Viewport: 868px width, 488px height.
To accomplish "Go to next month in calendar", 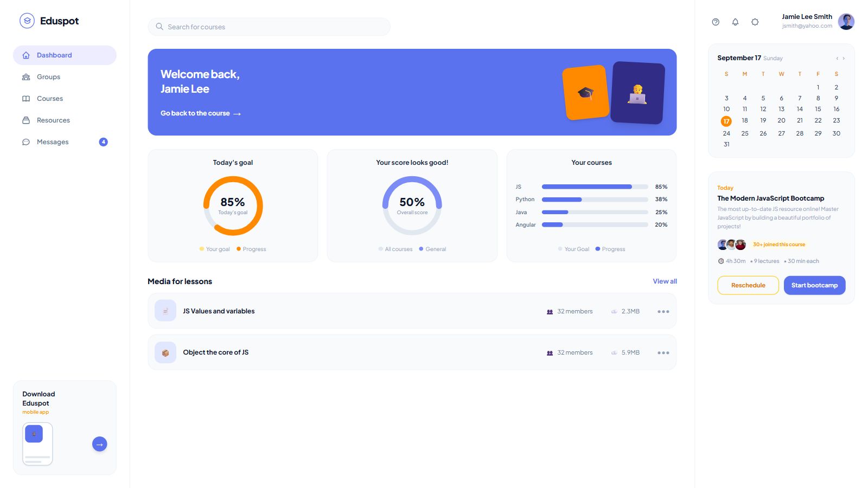I will [x=844, y=58].
